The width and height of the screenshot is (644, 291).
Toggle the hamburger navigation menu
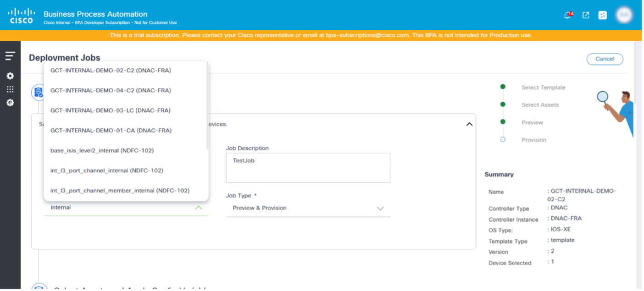pos(10,56)
